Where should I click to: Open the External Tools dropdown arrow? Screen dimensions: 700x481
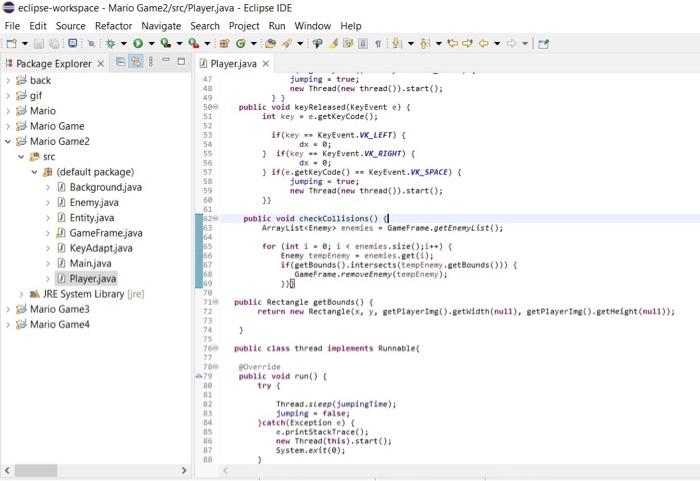(207, 43)
